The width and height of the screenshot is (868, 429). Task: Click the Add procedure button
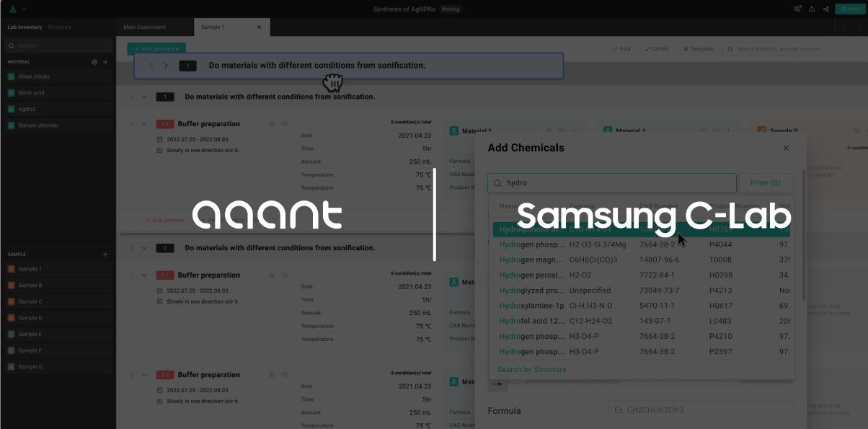point(156,49)
